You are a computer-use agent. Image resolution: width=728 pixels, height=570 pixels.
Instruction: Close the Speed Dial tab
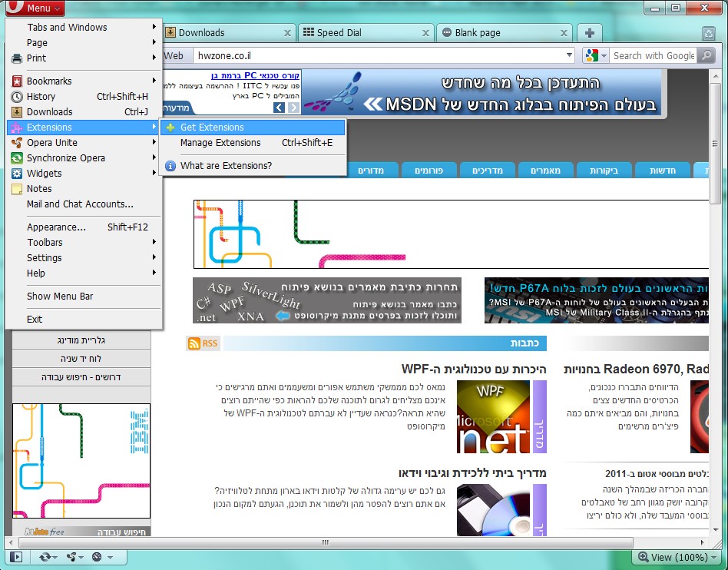(425, 33)
